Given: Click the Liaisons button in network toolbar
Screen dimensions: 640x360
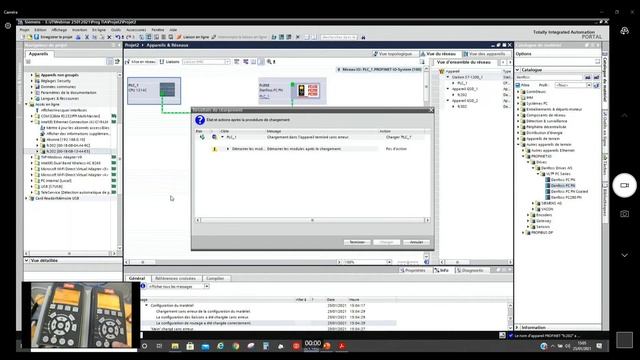Looking at the screenshot, I should [169, 62].
